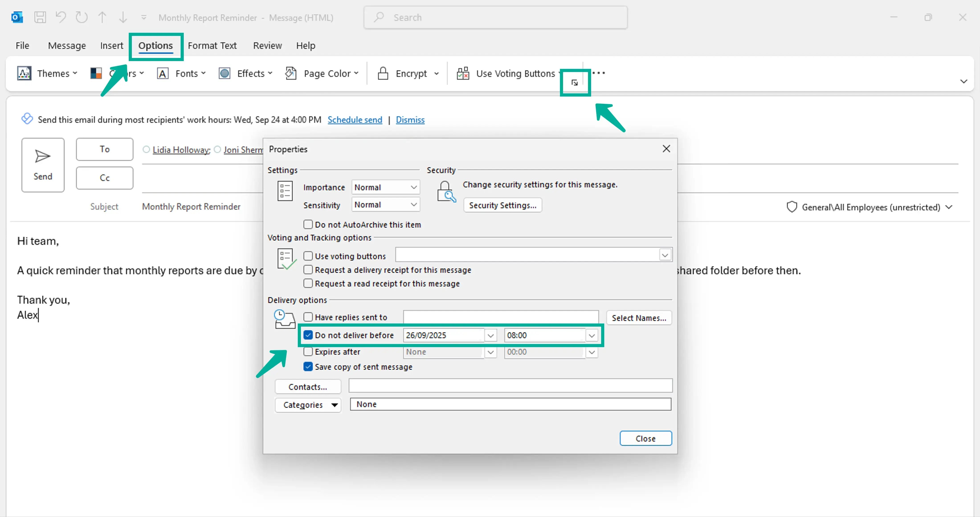Click the Save icon in title bar
This screenshot has height=517, width=980.
pyautogui.click(x=40, y=18)
